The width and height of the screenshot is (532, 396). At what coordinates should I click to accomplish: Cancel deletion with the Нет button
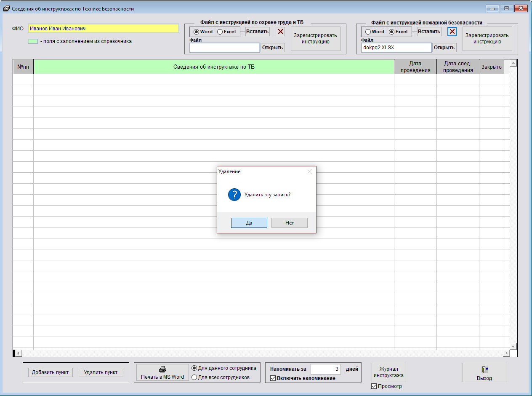290,223
